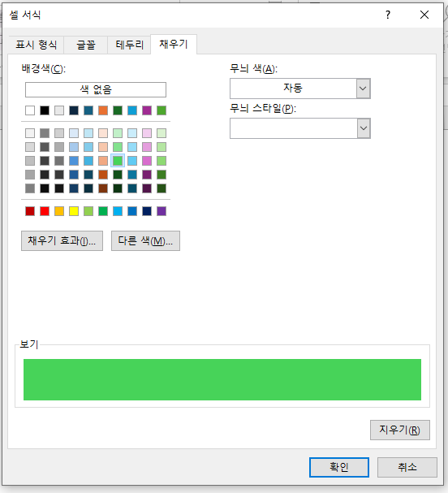Image resolution: width=448 pixels, height=493 pixels.
Task: Select bright red swatch in standard colors row
Action: coord(45,211)
